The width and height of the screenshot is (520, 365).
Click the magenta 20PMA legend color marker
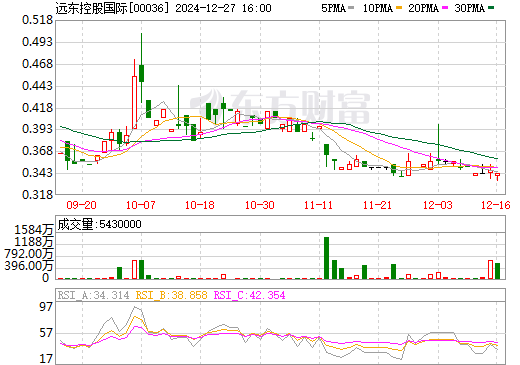445,7
